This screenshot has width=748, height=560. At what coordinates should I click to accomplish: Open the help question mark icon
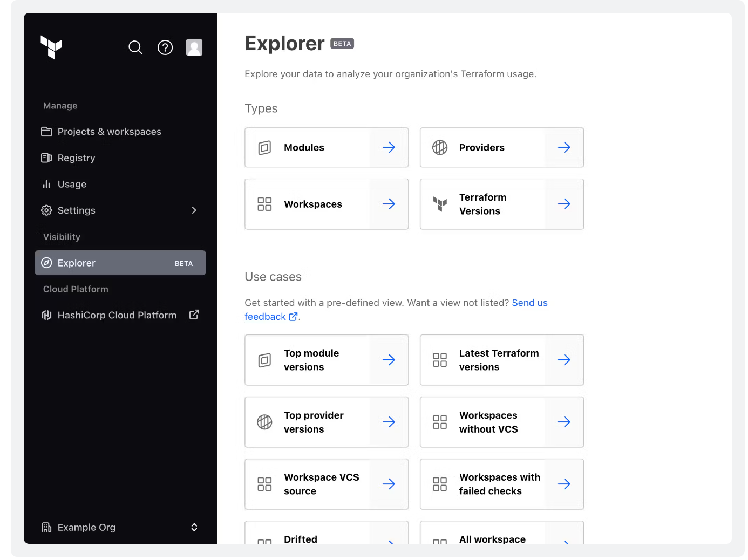pyautogui.click(x=165, y=47)
